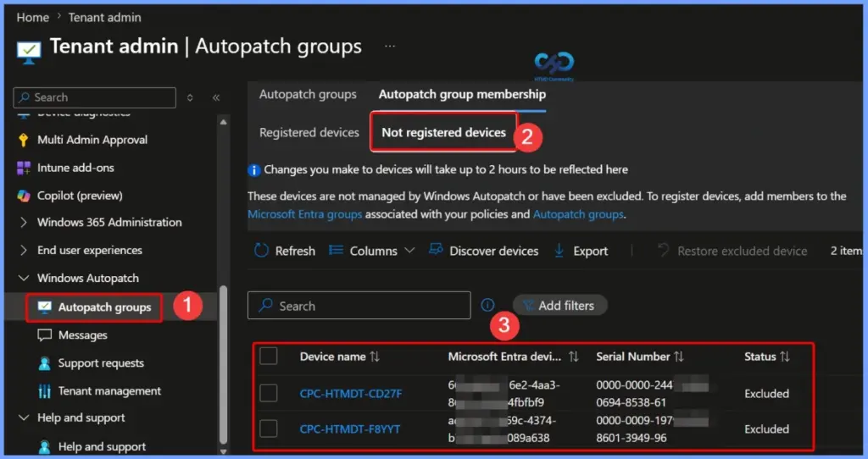Image resolution: width=868 pixels, height=459 pixels.
Task: Click the sidebar scrollbar thumb
Action: coord(223,364)
